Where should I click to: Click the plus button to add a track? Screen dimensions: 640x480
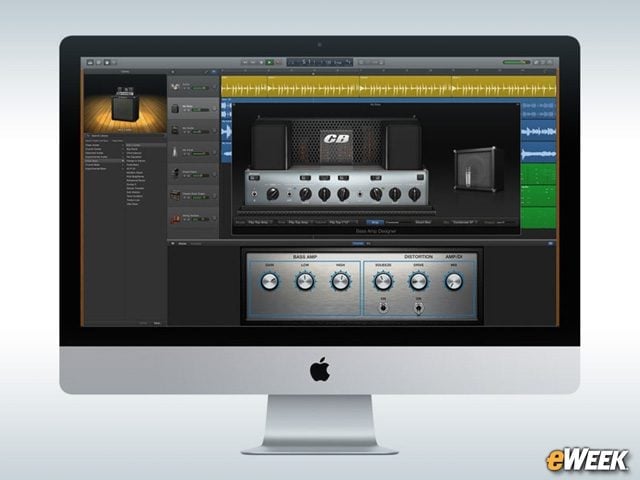(x=172, y=72)
